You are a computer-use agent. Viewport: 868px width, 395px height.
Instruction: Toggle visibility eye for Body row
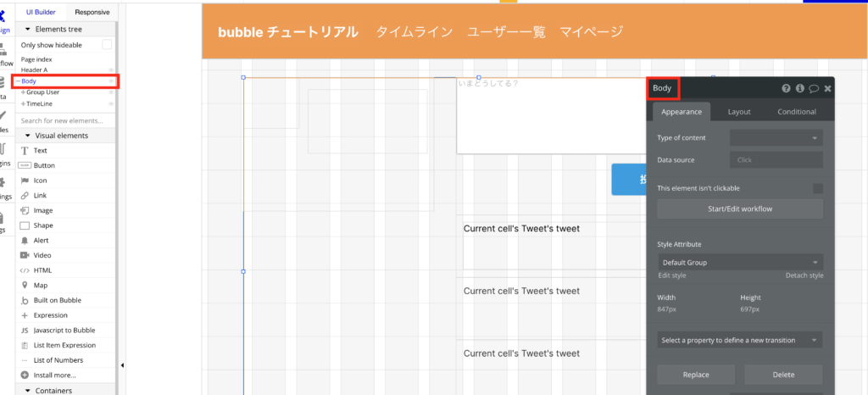pos(111,81)
